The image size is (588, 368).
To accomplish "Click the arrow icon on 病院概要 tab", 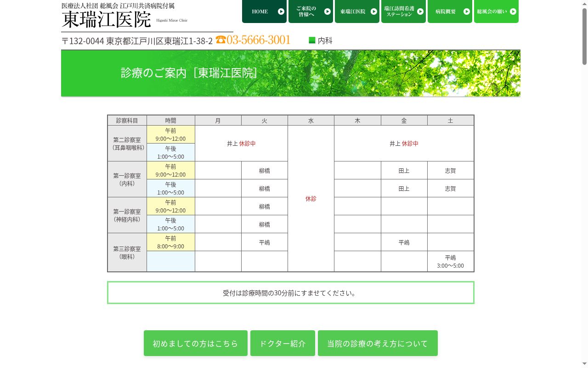I will pyautogui.click(x=466, y=11).
